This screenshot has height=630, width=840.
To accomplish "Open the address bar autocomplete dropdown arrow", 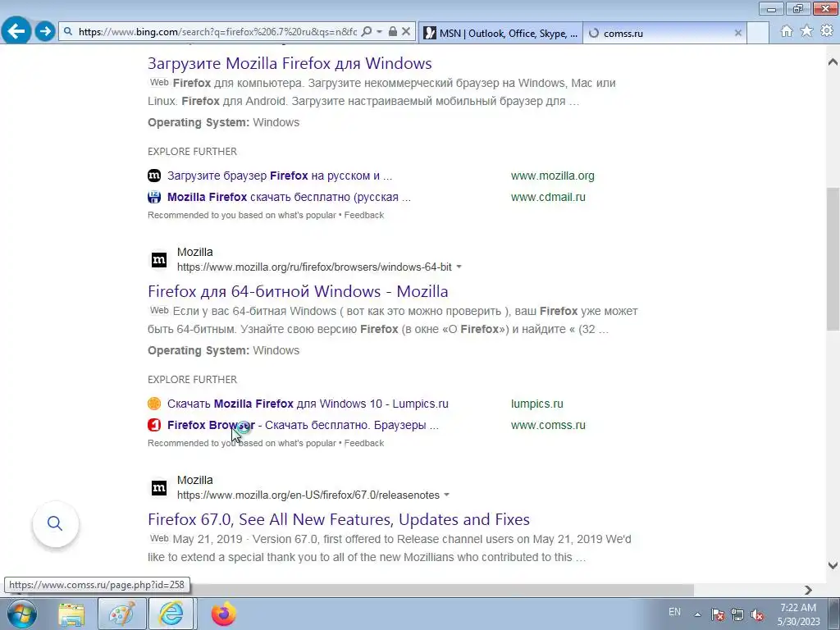I will coord(379,32).
